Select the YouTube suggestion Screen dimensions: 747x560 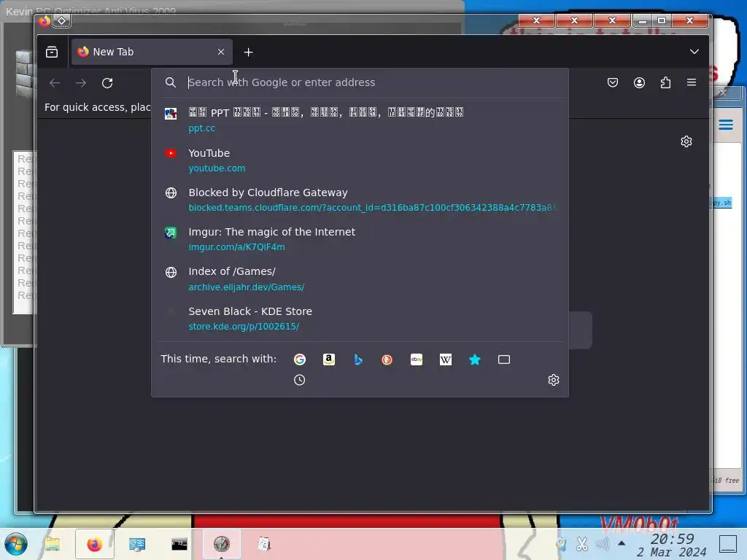coord(360,160)
